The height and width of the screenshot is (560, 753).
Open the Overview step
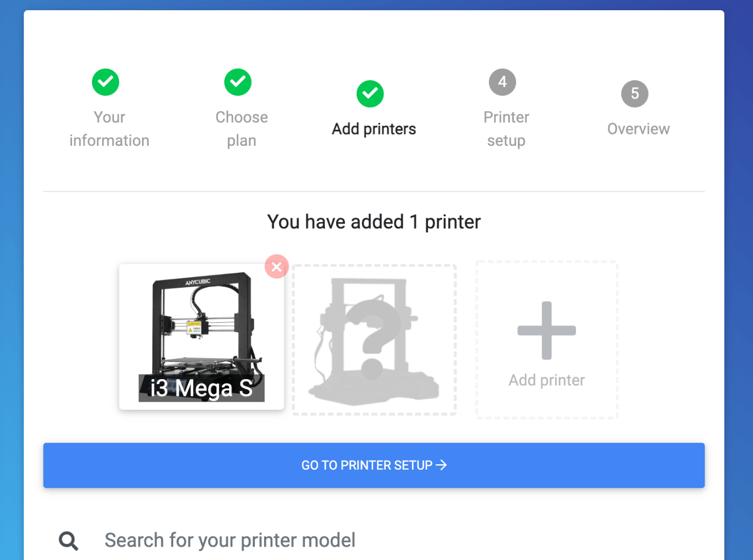point(638,129)
